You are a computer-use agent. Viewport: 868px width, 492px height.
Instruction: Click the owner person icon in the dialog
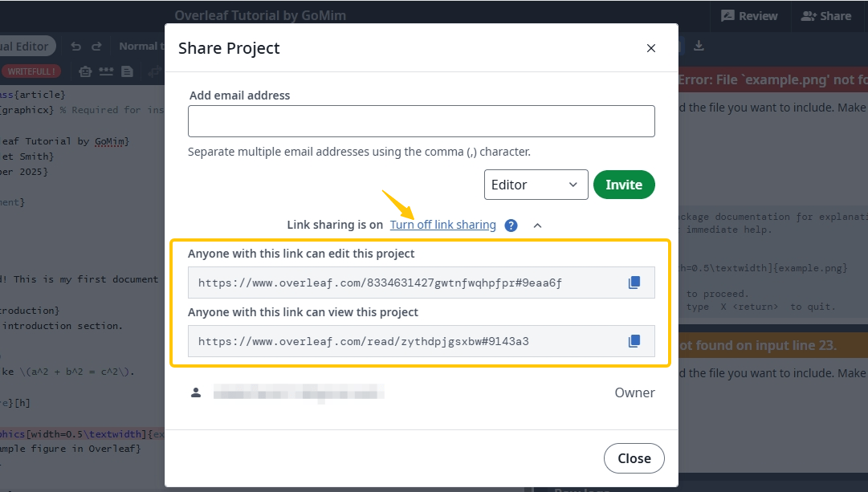pos(197,392)
